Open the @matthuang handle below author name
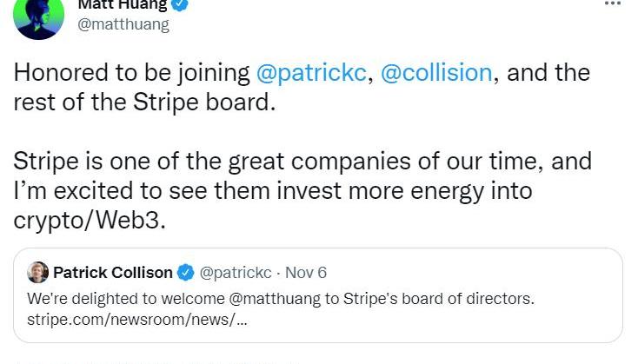Image resolution: width=638 pixels, height=364 pixels. point(123,24)
